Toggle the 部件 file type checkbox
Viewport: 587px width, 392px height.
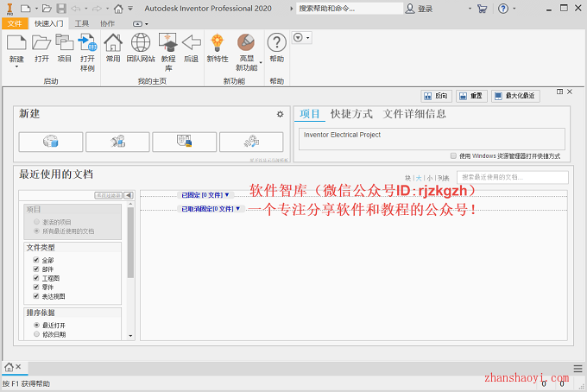pyautogui.click(x=36, y=269)
